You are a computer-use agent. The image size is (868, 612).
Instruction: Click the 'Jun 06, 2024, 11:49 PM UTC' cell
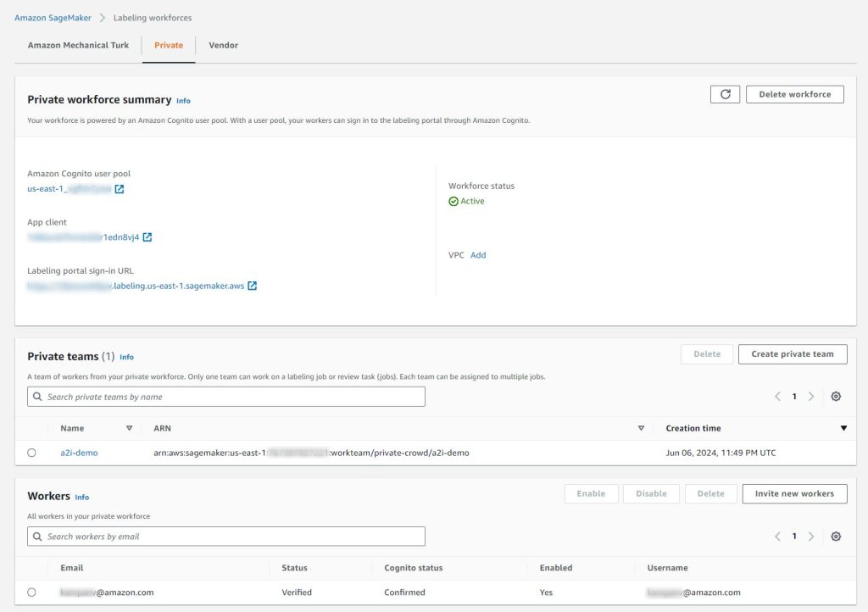point(721,453)
